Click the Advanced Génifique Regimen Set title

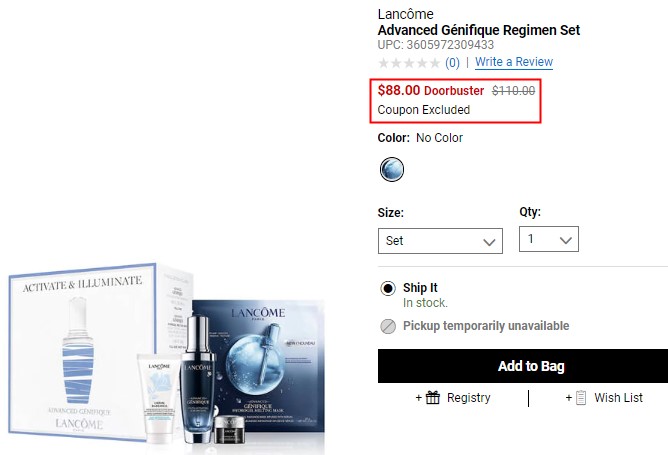point(478,30)
